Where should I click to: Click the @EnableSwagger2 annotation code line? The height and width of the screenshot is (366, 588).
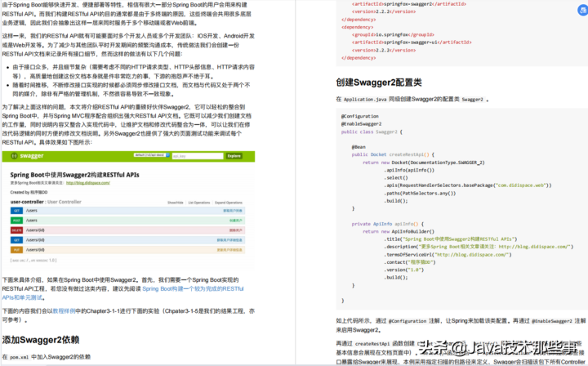pyautogui.click(x=361, y=123)
